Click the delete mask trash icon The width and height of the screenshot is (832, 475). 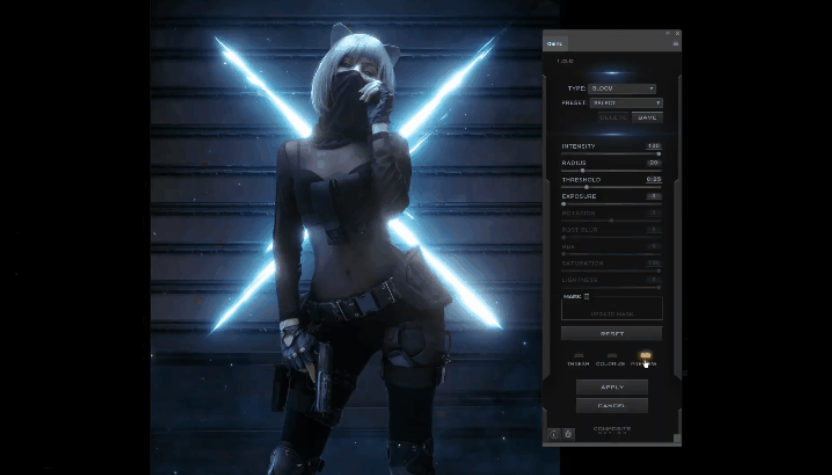click(x=586, y=295)
